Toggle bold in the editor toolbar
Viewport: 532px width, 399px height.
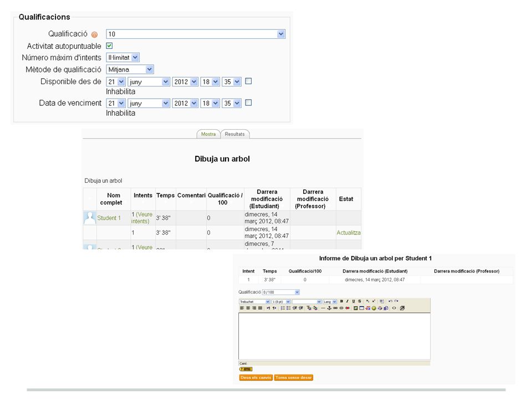click(x=341, y=301)
